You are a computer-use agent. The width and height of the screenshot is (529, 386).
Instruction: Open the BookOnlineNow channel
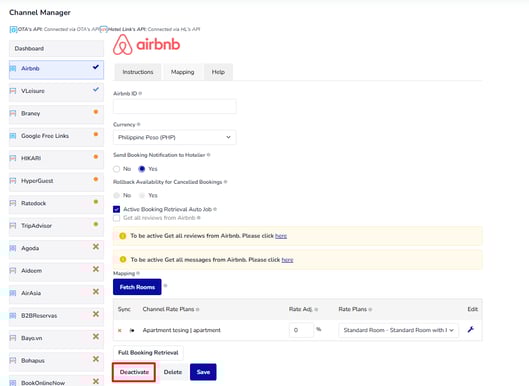(x=56, y=381)
